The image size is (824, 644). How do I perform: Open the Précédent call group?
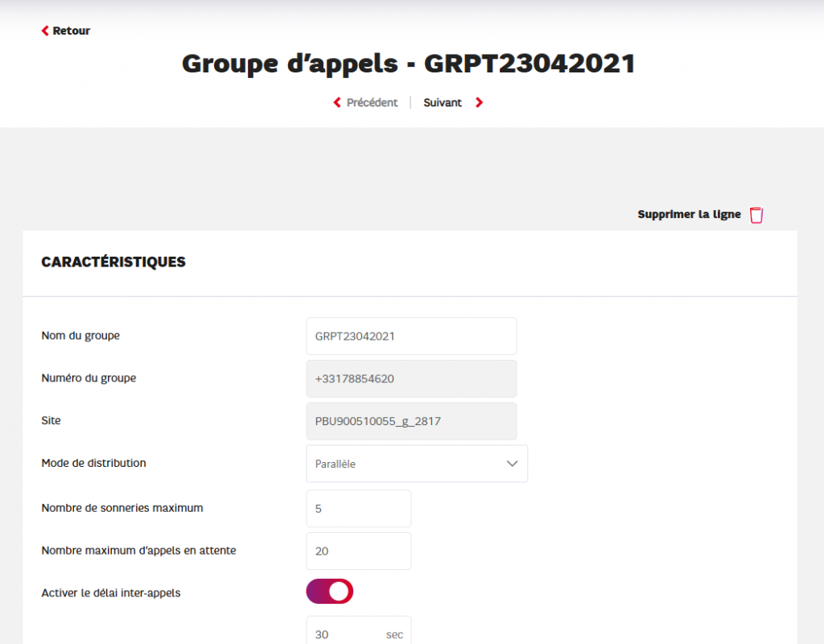[x=372, y=103]
